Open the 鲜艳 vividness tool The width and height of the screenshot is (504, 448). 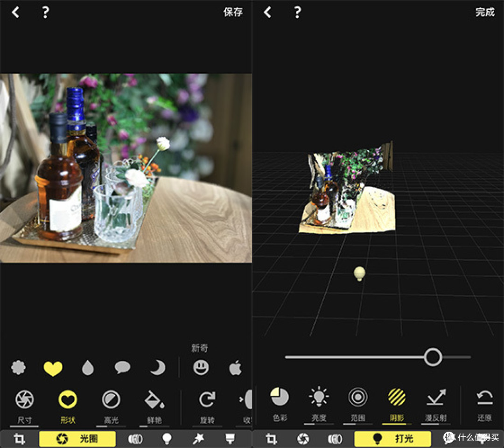click(x=154, y=406)
